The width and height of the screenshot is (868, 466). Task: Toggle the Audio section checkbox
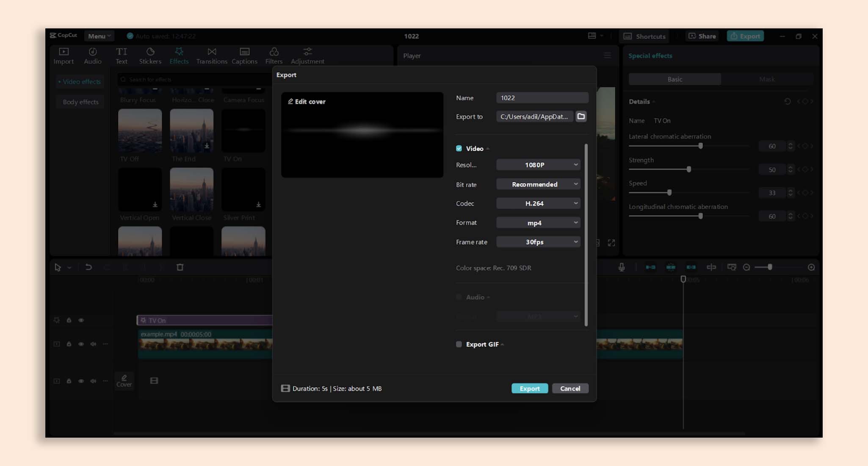[459, 297]
